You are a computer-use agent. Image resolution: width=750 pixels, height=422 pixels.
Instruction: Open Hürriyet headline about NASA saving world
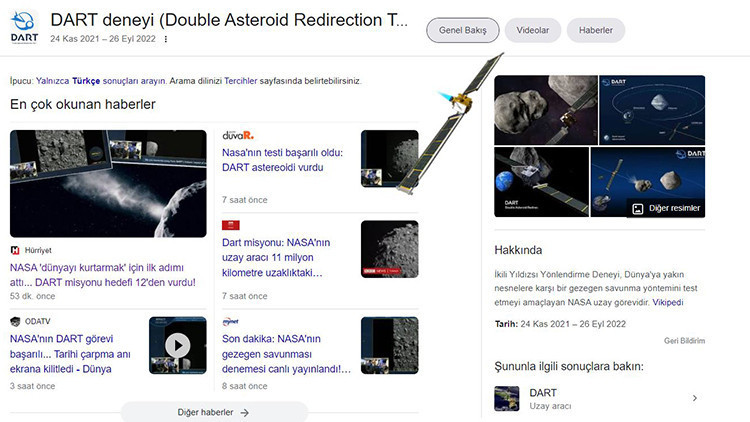coord(102,275)
